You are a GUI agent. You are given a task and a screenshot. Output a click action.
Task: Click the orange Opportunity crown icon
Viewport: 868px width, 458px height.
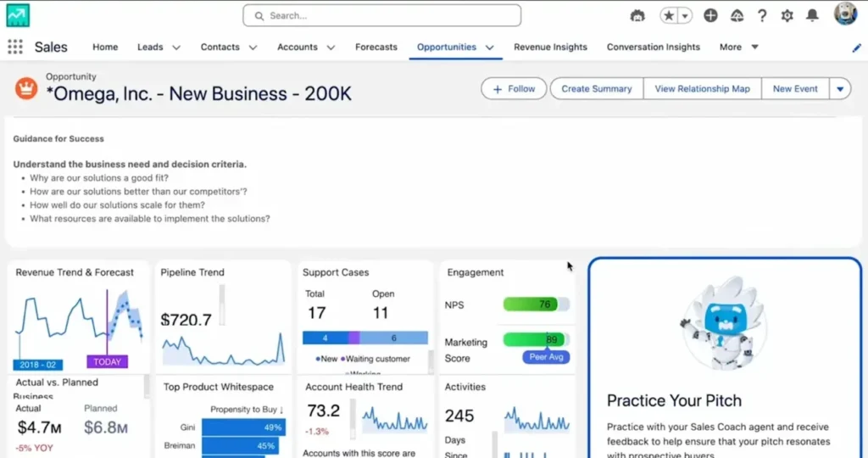(x=26, y=88)
